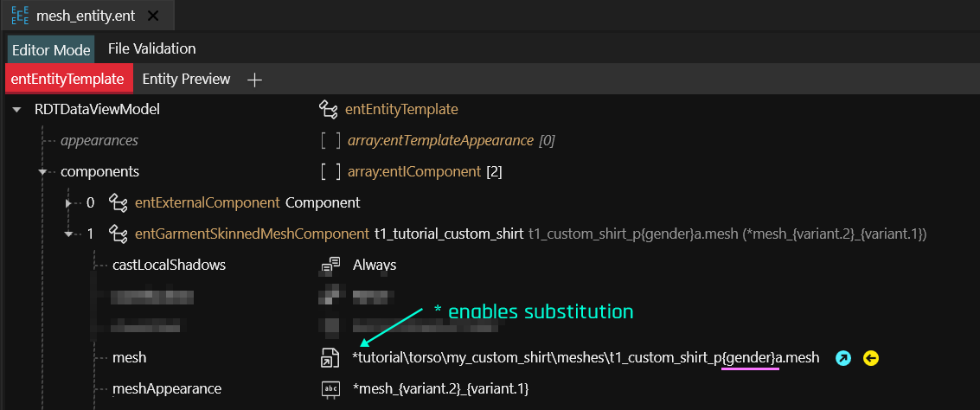This screenshot has height=410, width=980.
Task: Click the entGarmentSkinnedMeshComponent type icon
Action: [x=118, y=234]
